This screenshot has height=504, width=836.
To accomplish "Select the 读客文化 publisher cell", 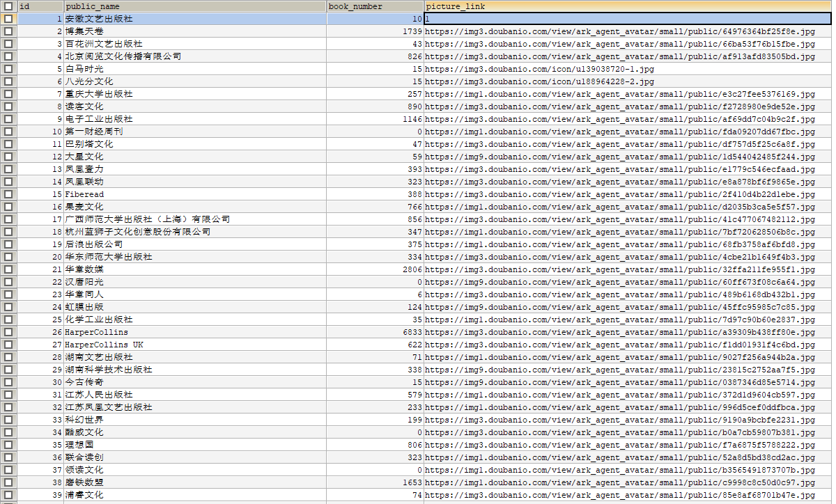I will click(x=195, y=107).
